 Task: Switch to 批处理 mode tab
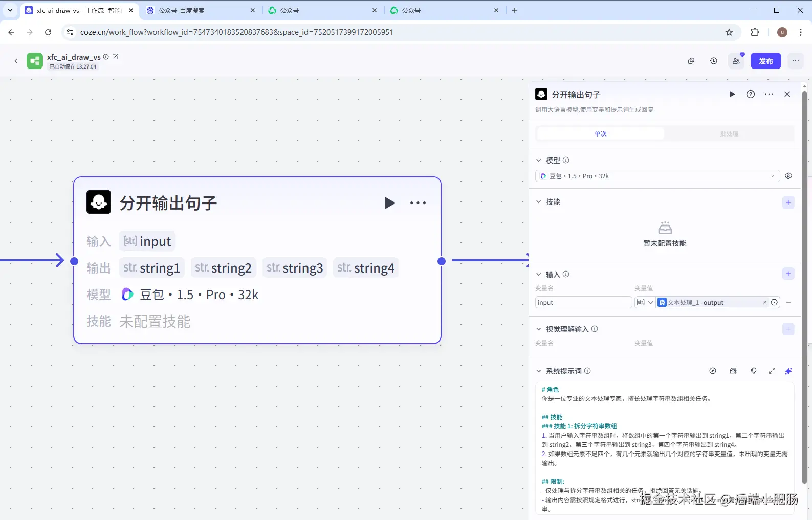729,133
